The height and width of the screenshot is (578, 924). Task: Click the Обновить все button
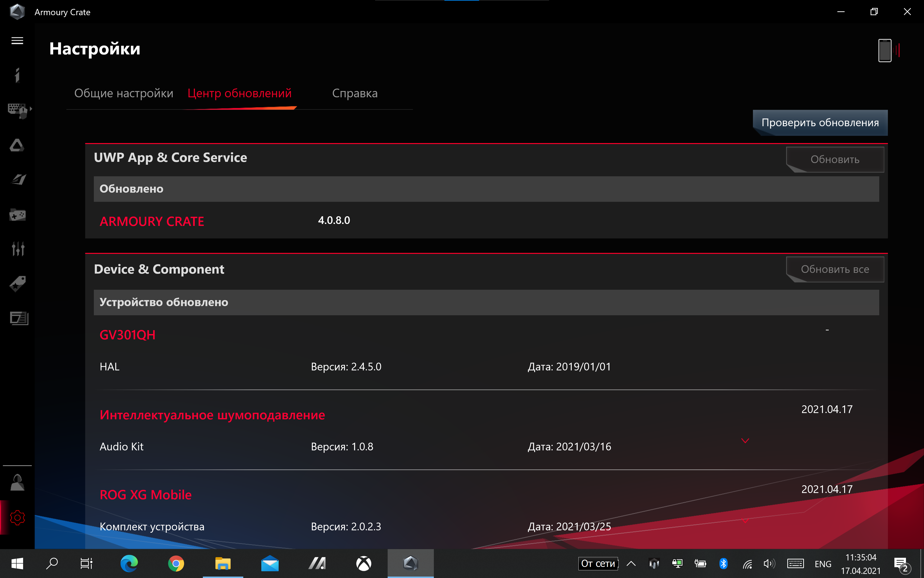(x=835, y=269)
